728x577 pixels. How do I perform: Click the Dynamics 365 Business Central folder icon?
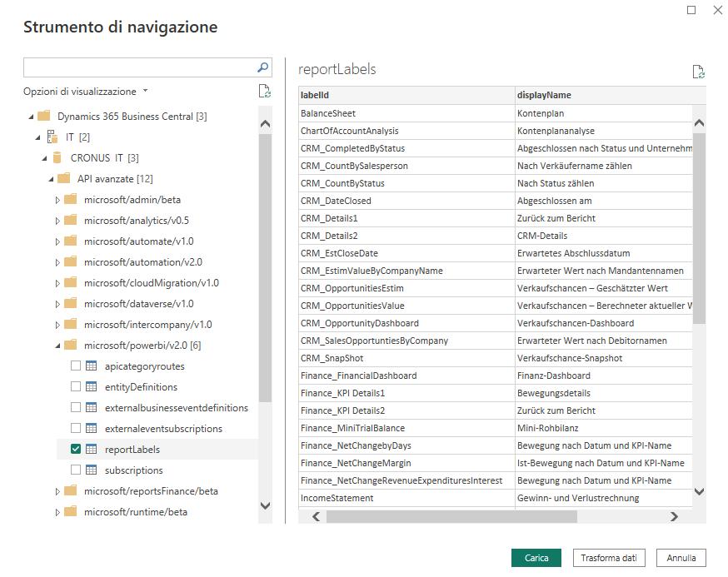coord(43,116)
